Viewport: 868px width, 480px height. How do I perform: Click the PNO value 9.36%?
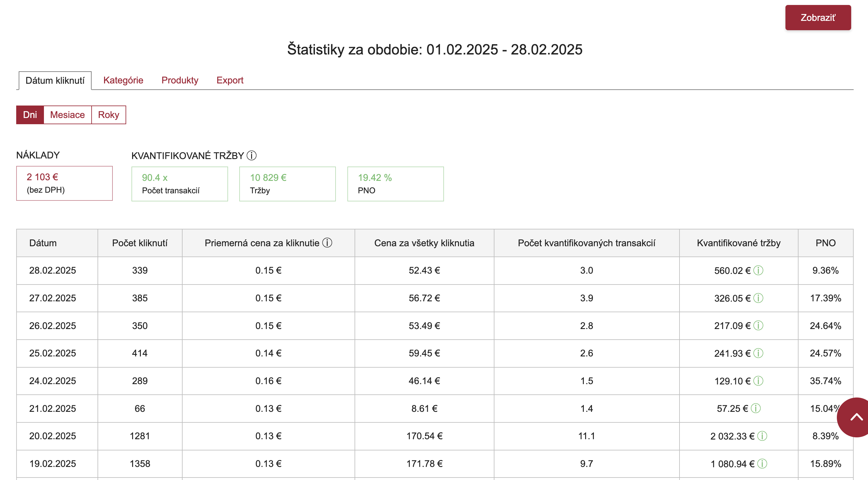coord(826,270)
